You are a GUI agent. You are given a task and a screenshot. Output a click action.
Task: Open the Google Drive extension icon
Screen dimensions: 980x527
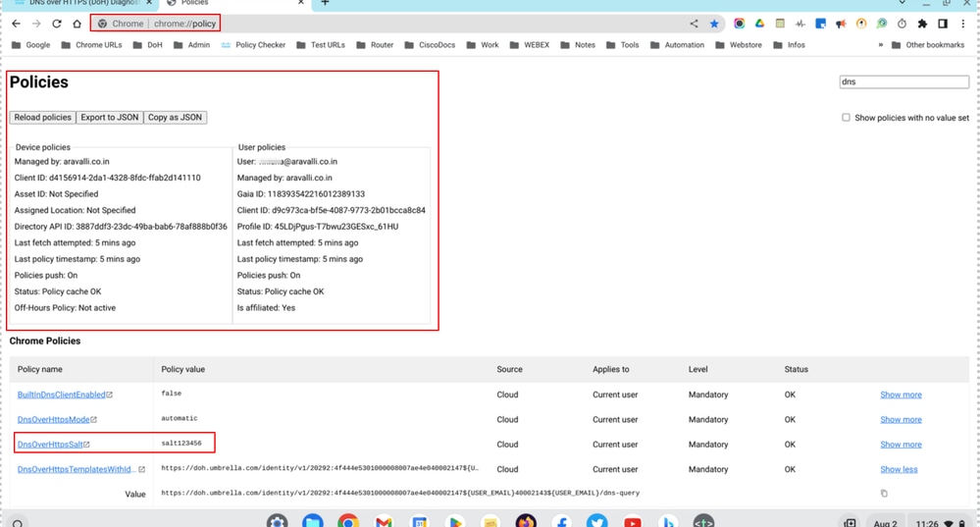(759, 24)
